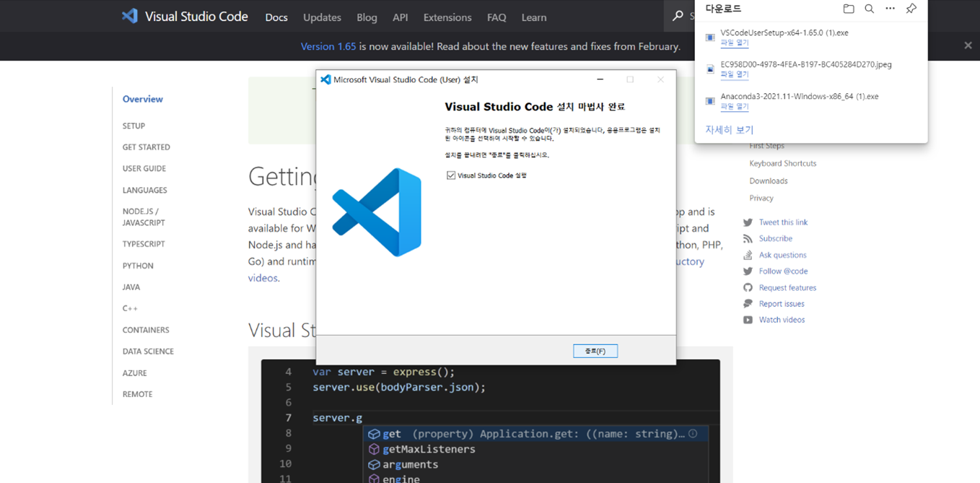Click file icon beside VSCodeUserSetup download
This screenshot has width=980, height=483.
(710, 38)
